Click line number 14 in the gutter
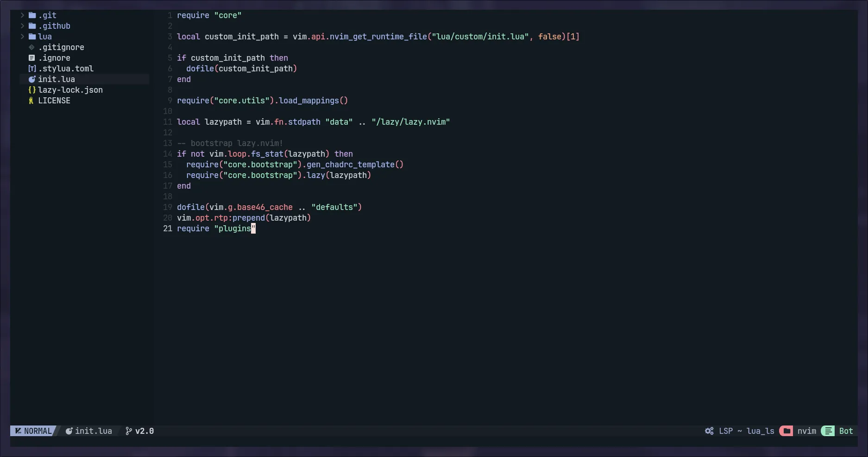Viewport: 868px width, 457px height. (x=167, y=154)
